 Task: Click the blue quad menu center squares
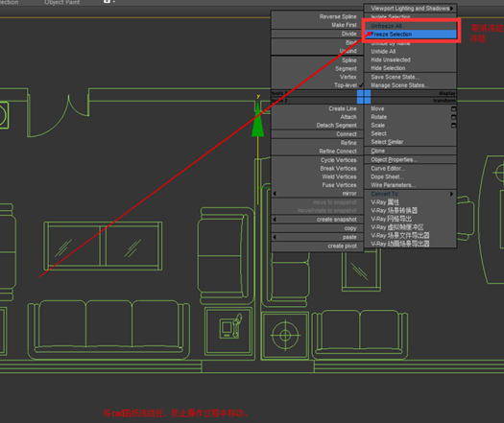[x=364, y=97]
